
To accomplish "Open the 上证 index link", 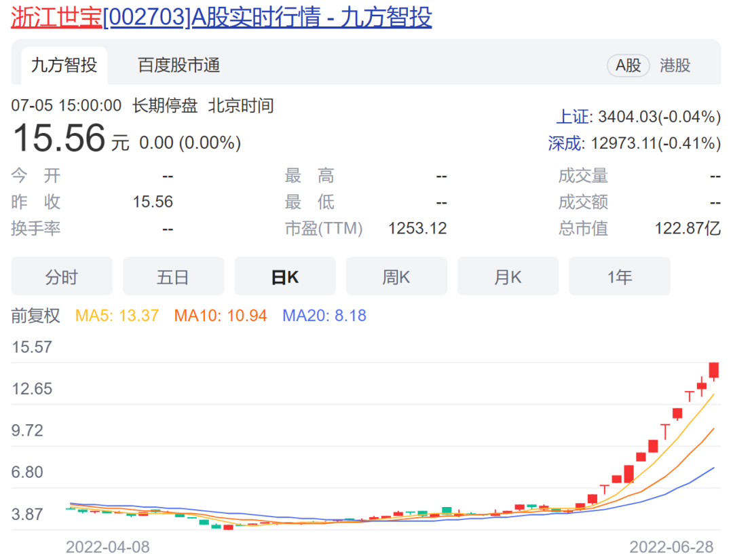I will tap(573, 117).
